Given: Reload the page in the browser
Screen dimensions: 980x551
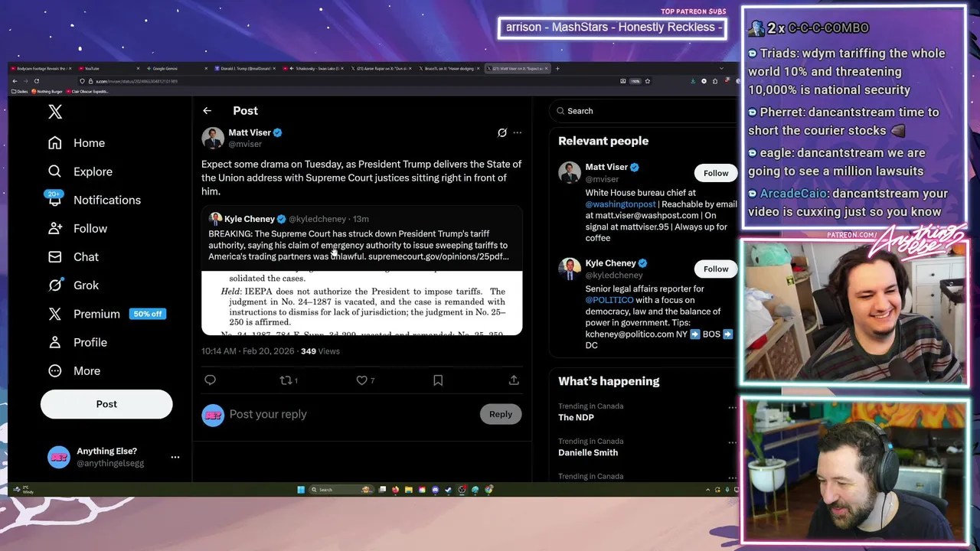Looking at the screenshot, I should tap(36, 81).
